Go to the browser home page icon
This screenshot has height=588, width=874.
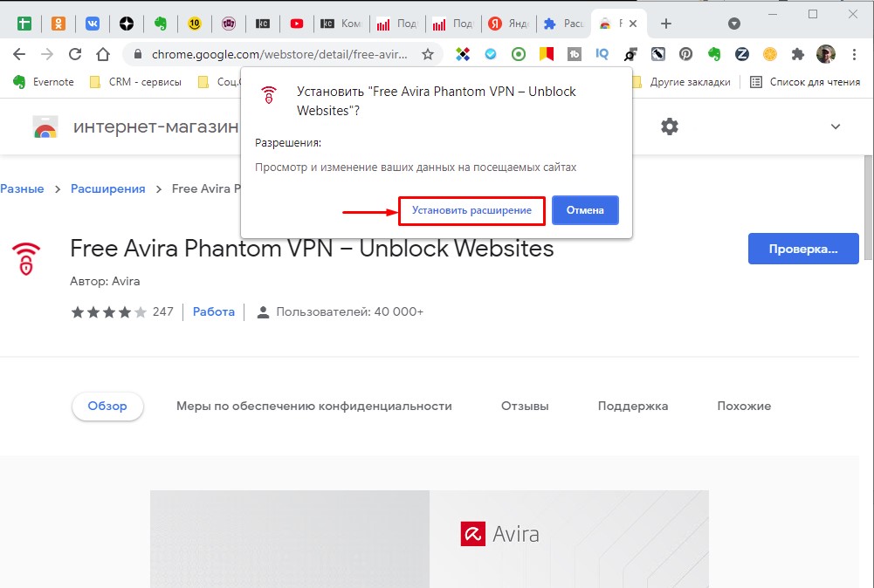tap(102, 54)
